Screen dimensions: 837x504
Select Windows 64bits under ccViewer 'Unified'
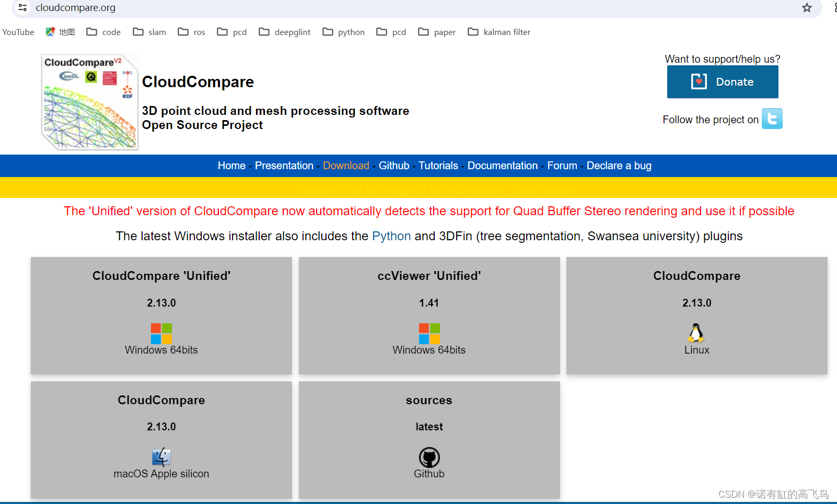[429, 350]
